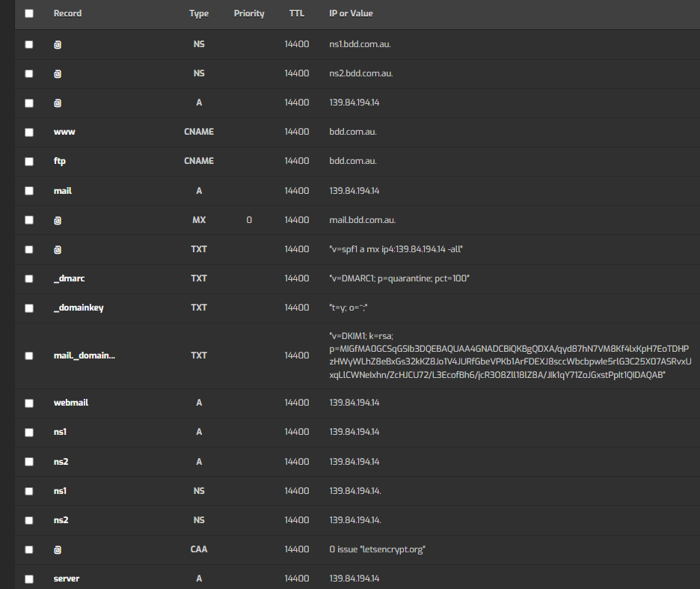This screenshot has width=700, height=589.
Task: Tick the select-all checkbox in header row
Action: (29, 13)
